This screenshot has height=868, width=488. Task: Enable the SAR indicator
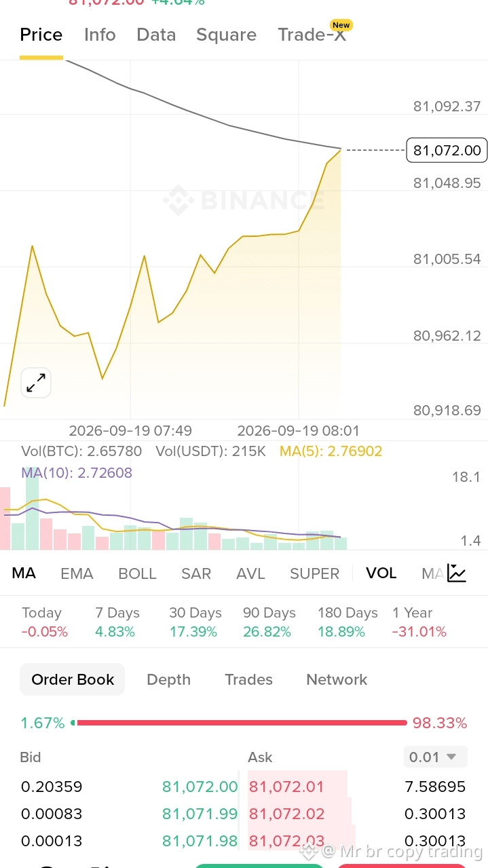(196, 573)
